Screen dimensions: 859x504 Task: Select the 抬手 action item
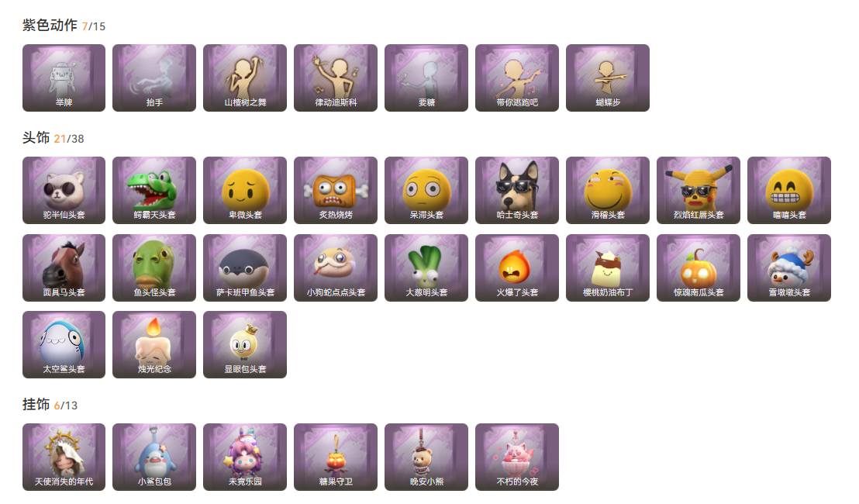click(154, 78)
